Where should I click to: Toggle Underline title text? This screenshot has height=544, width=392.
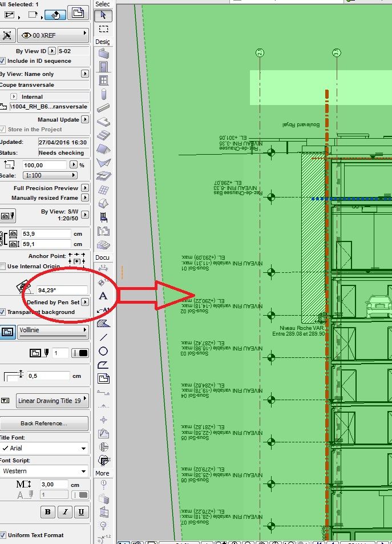(x=81, y=511)
